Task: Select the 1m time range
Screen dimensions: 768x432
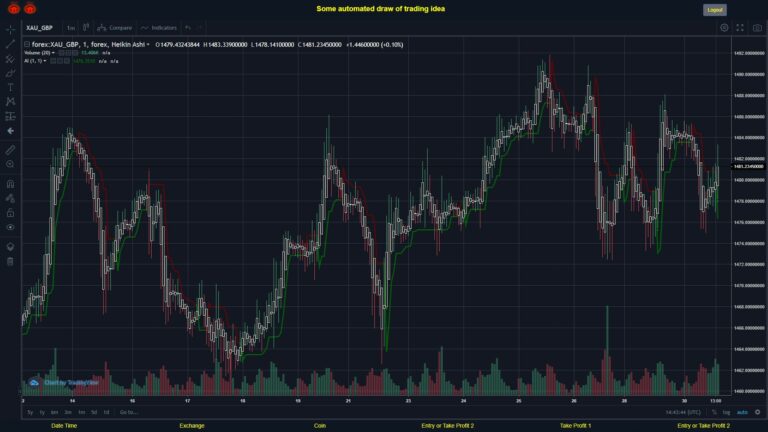Action: (81, 412)
